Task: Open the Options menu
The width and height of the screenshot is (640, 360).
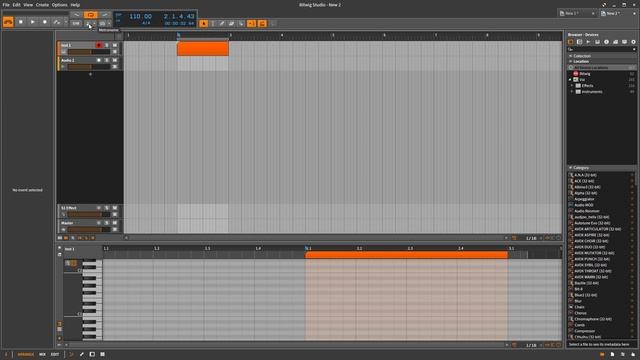Action: coord(59,5)
